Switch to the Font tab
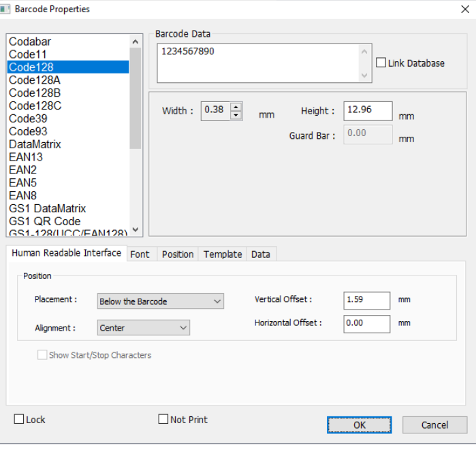 pyautogui.click(x=140, y=254)
